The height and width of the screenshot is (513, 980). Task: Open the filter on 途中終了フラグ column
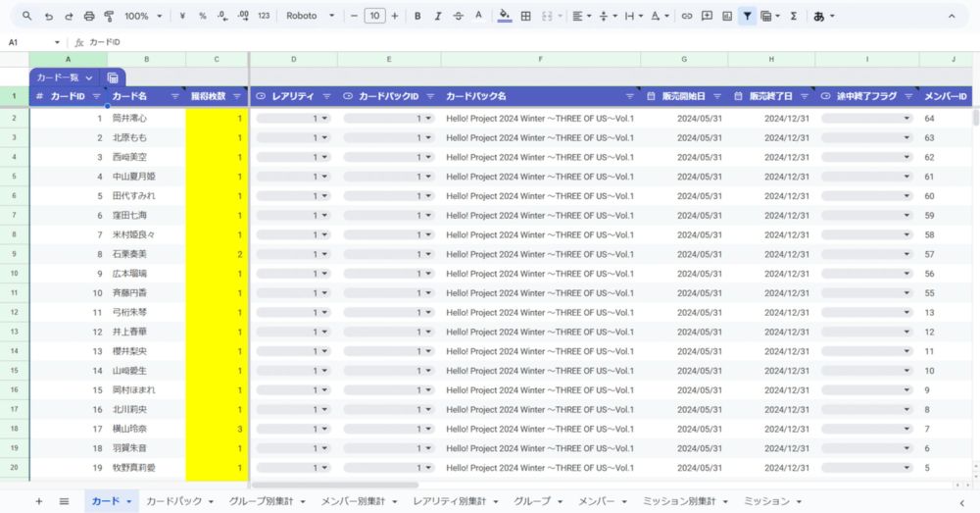click(x=908, y=96)
